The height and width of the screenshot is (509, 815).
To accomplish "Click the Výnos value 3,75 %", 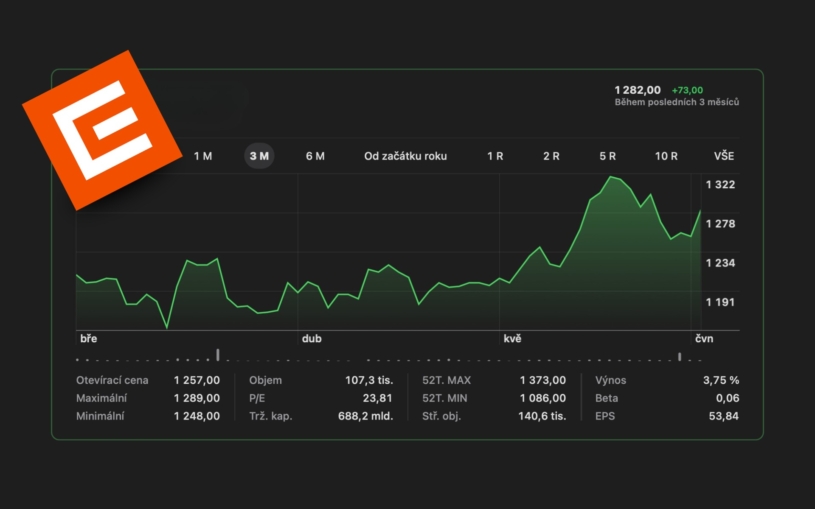I will (721, 380).
